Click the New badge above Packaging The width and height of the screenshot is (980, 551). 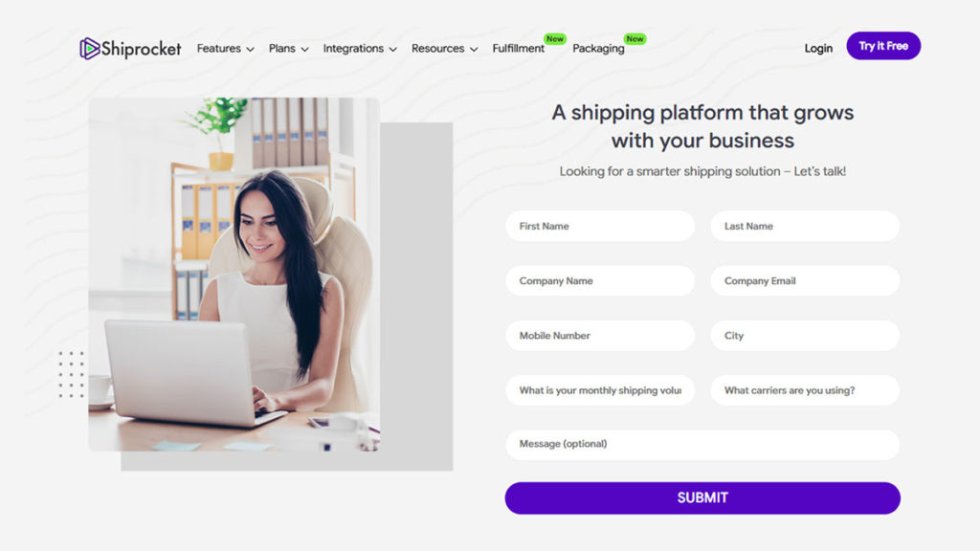635,38
